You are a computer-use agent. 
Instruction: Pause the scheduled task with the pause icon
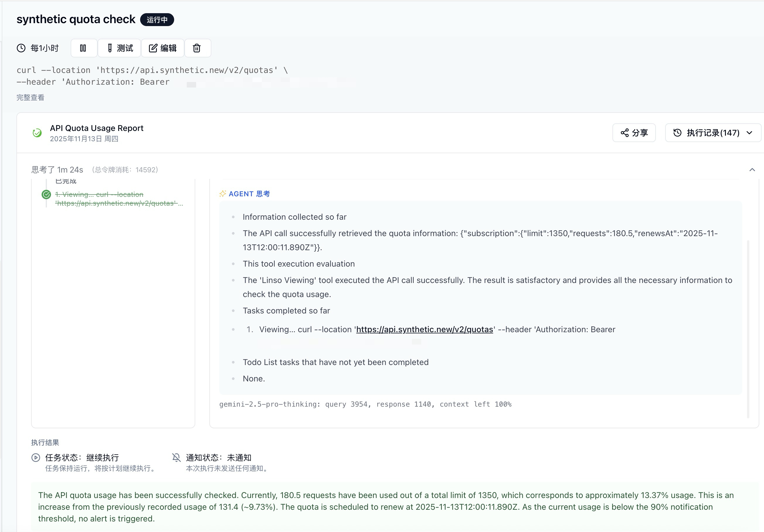click(x=84, y=48)
